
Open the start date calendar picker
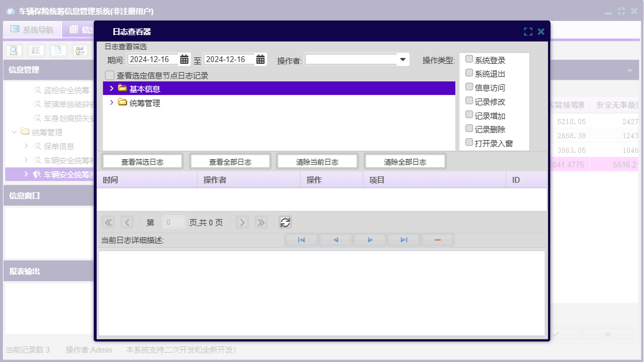tap(184, 59)
